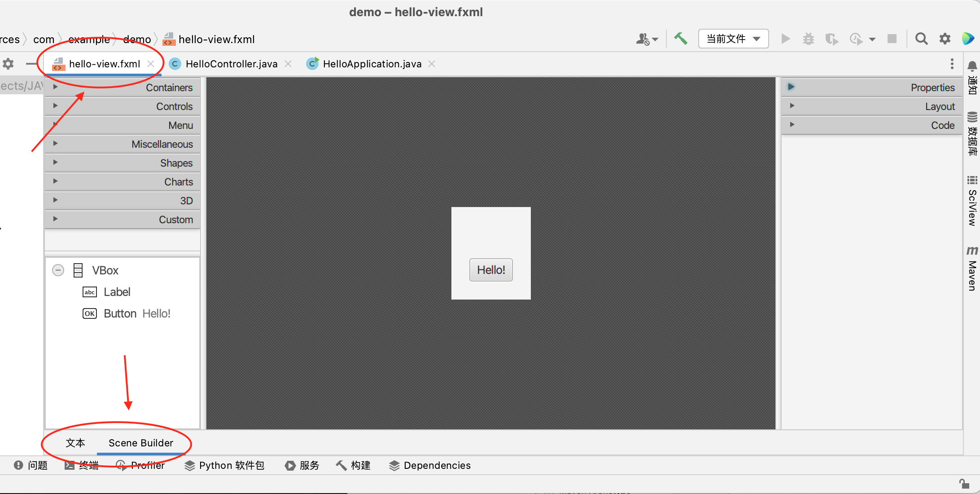The width and height of the screenshot is (980, 494).
Task: Open search with the magnifier icon
Action: tap(921, 39)
